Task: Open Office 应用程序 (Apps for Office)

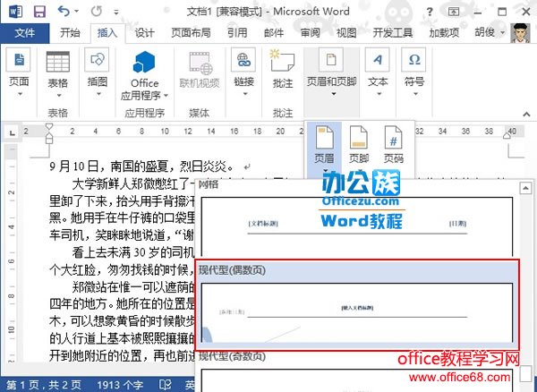Action: pyautogui.click(x=144, y=75)
